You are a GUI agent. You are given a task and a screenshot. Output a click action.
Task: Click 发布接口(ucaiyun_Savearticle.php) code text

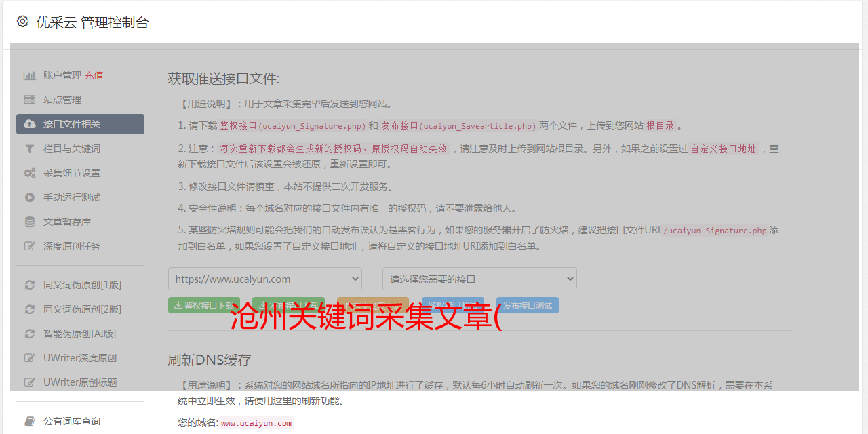coord(458,125)
